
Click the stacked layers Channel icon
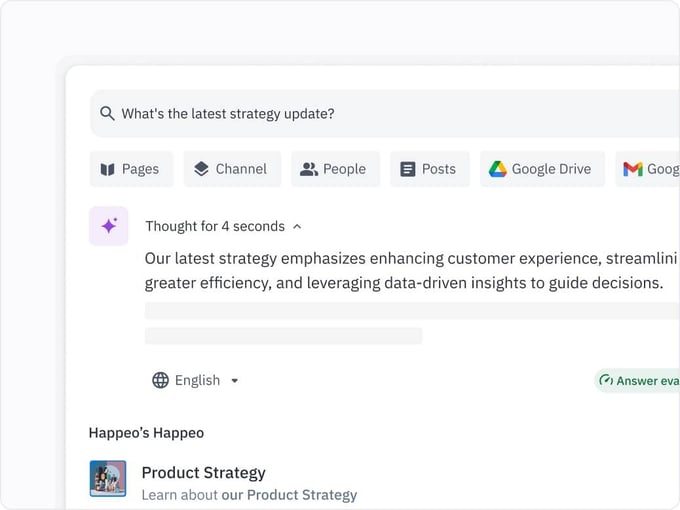point(201,169)
